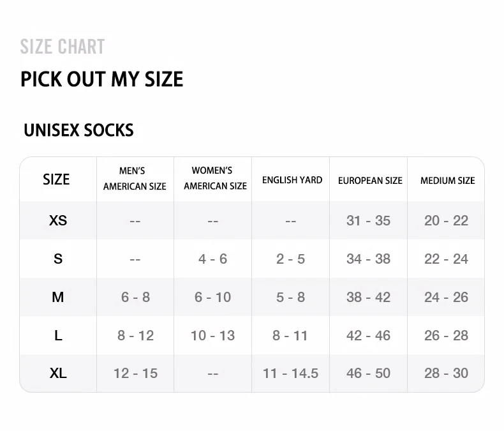Click the EUROPEAN SIZE column header

tap(370, 181)
